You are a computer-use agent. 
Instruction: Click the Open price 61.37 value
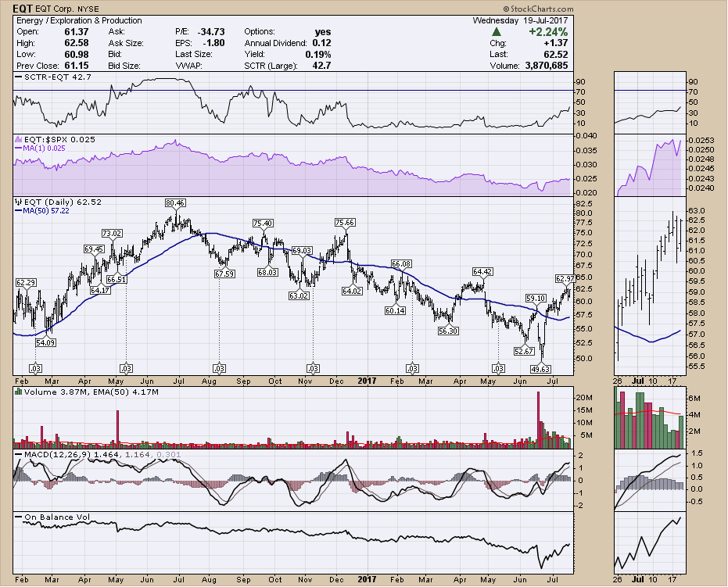76,31
